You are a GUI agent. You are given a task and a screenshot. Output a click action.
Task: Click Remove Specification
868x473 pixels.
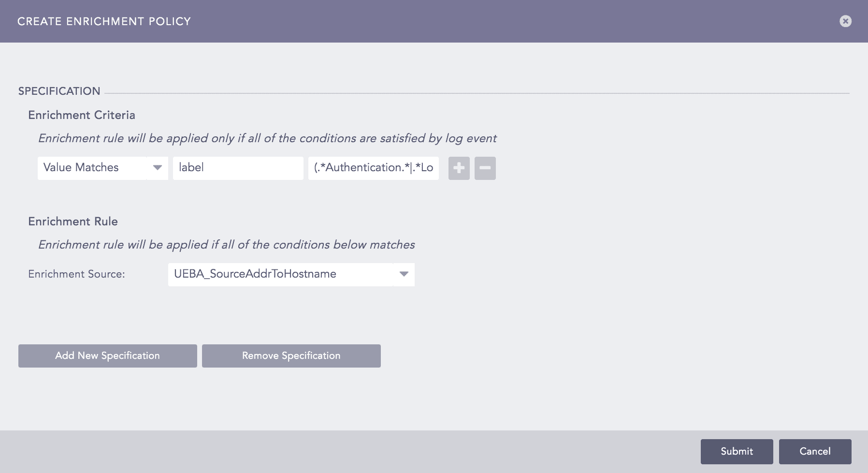click(x=291, y=355)
